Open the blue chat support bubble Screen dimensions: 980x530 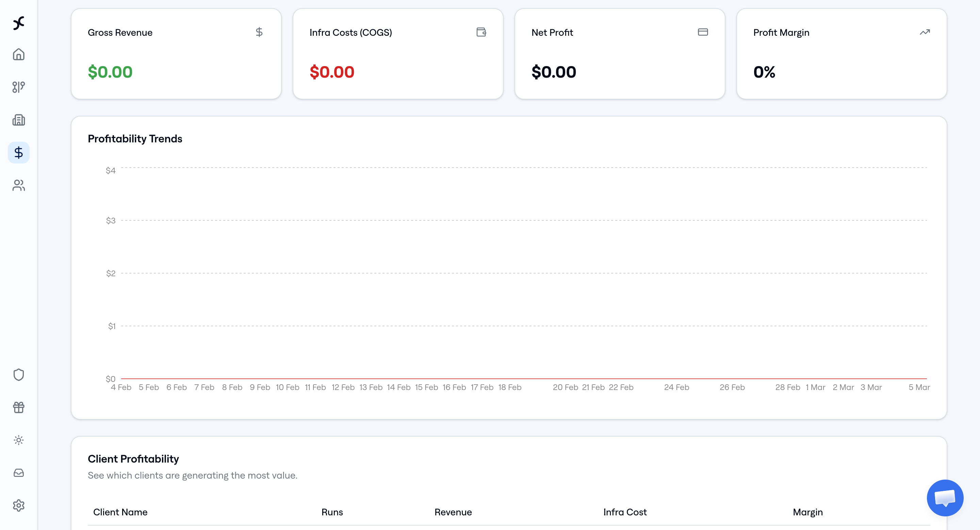coord(945,498)
